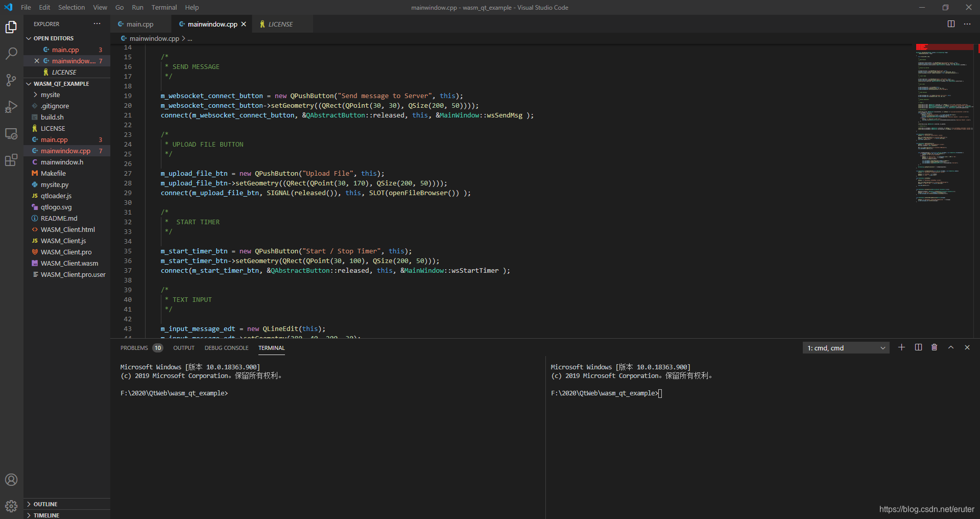
Task: Open build.sh in the file tree
Action: coord(67,117)
